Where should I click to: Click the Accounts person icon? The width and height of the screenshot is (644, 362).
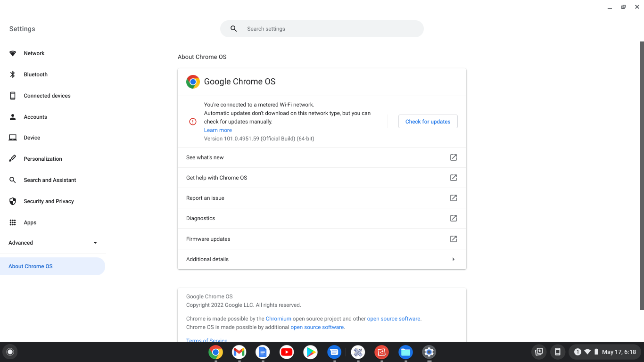tap(13, 117)
